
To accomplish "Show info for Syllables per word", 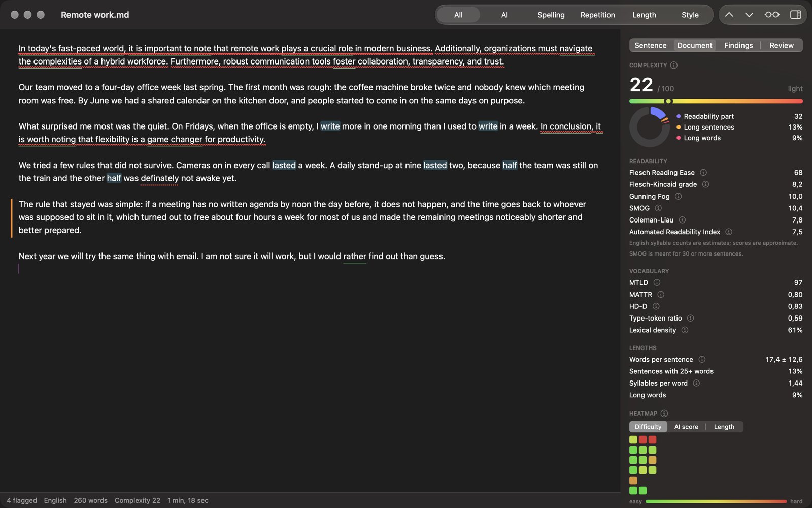I will 696,383.
